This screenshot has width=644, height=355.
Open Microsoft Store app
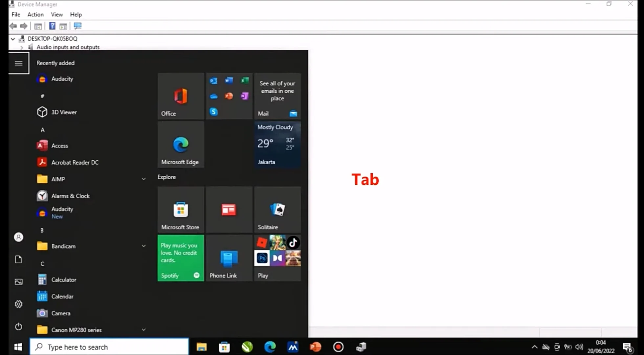click(181, 210)
